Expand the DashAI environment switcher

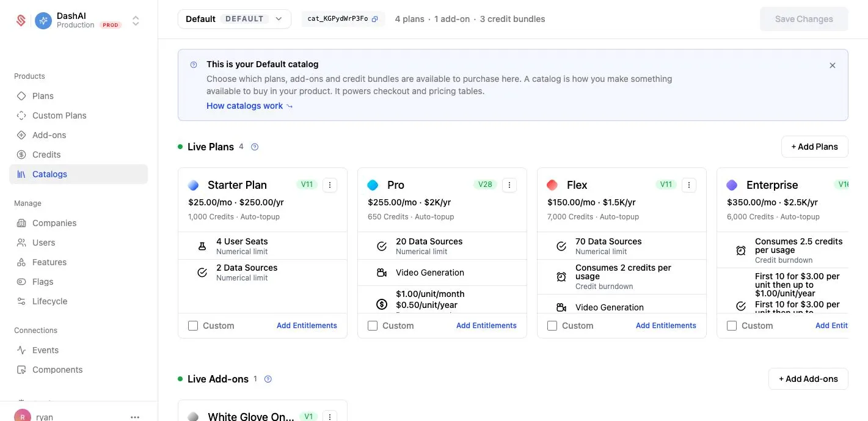tap(136, 21)
